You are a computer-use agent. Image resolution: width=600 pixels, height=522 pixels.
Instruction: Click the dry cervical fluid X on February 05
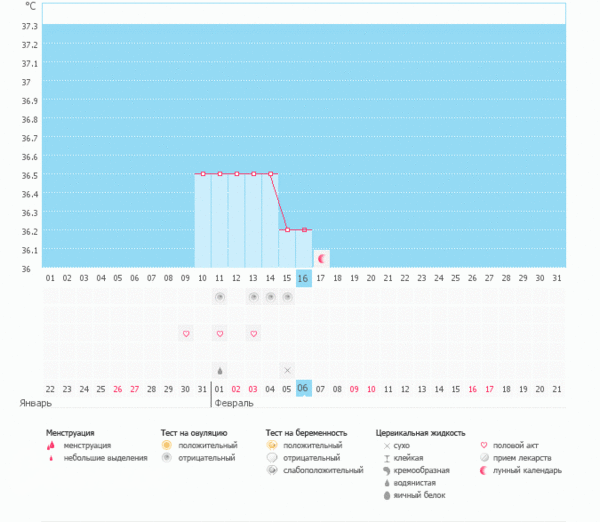pyautogui.click(x=287, y=369)
